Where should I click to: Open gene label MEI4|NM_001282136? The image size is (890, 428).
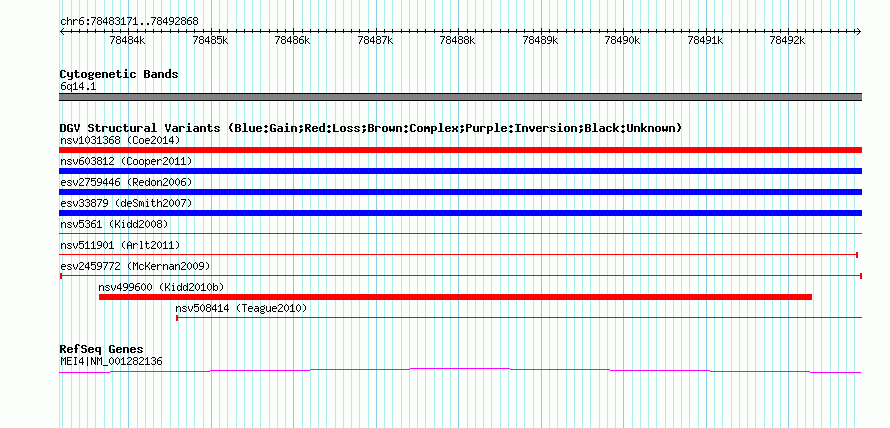tap(111, 361)
